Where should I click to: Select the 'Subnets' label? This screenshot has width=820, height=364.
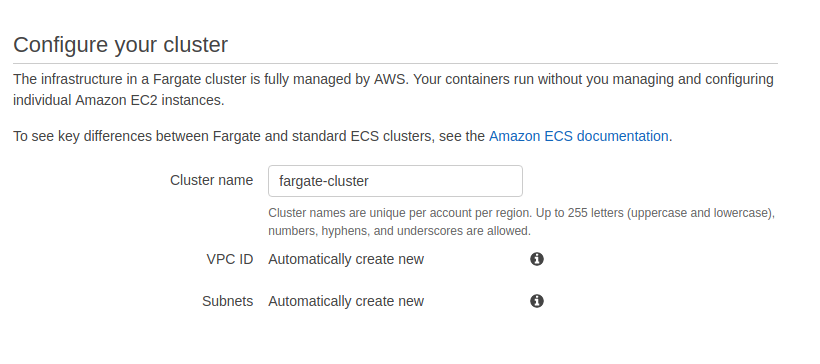coord(227,301)
